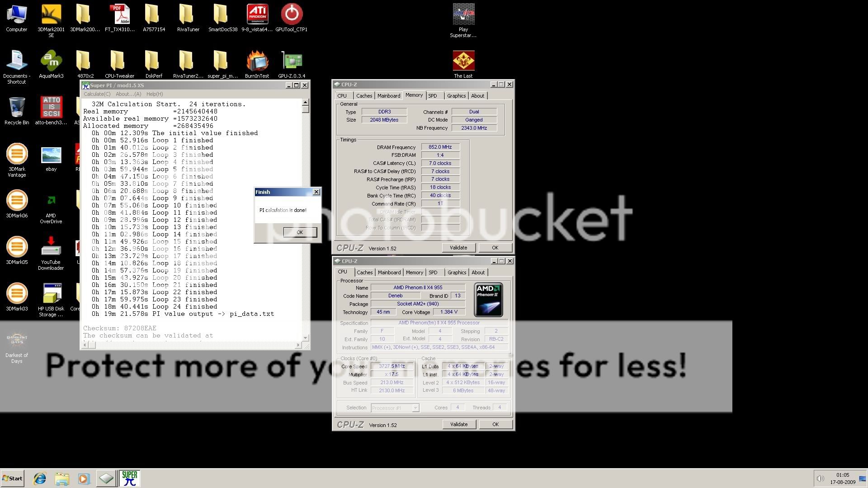Launch the ATI 9-8_vista64 installer icon
868x488 pixels.
(x=257, y=18)
